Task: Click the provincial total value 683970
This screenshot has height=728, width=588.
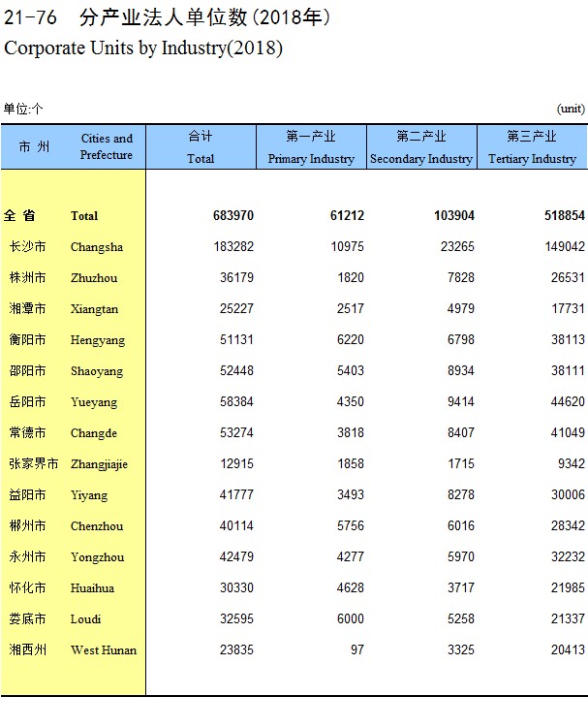Action: coord(233,215)
